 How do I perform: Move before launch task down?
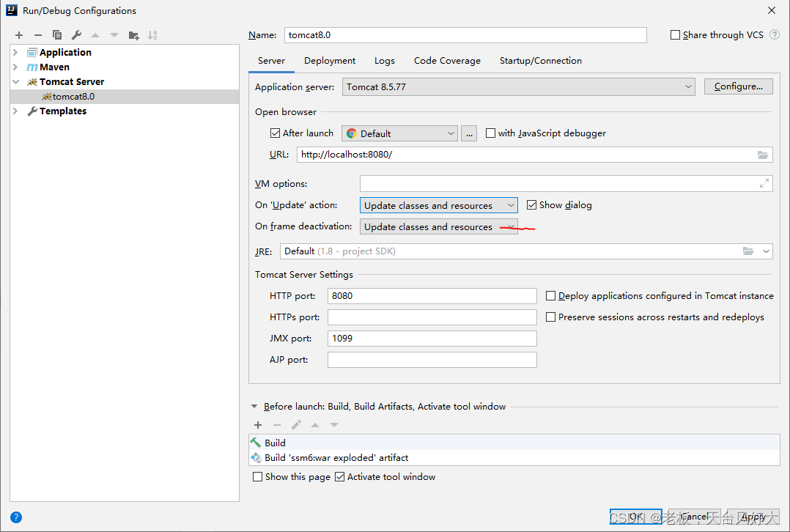(x=334, y=425)
